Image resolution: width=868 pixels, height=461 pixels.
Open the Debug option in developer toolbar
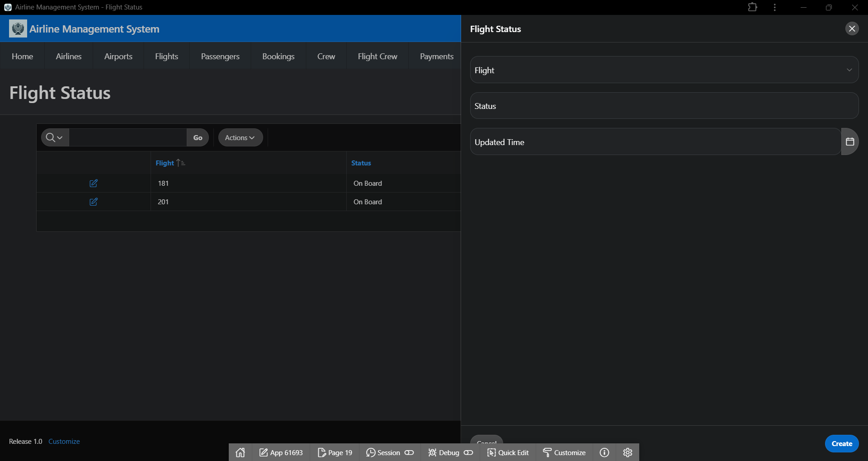(450, 452)
